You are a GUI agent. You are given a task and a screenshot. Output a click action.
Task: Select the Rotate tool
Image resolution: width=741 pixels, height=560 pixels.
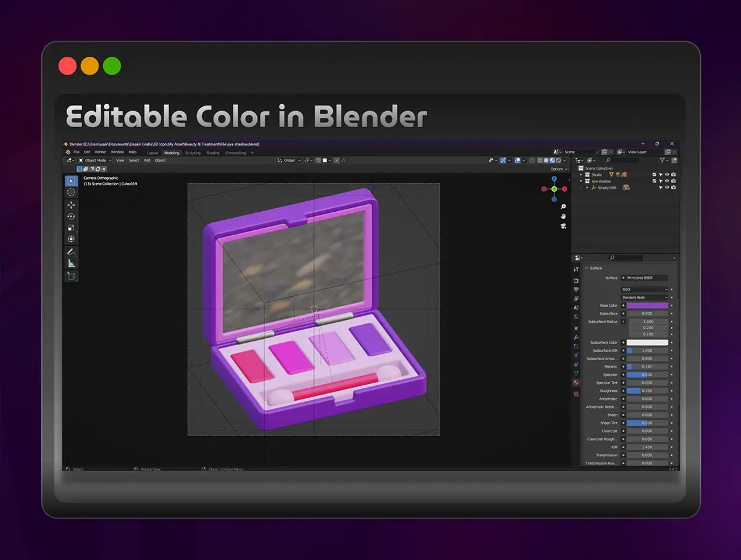click(x=71, y=216)
